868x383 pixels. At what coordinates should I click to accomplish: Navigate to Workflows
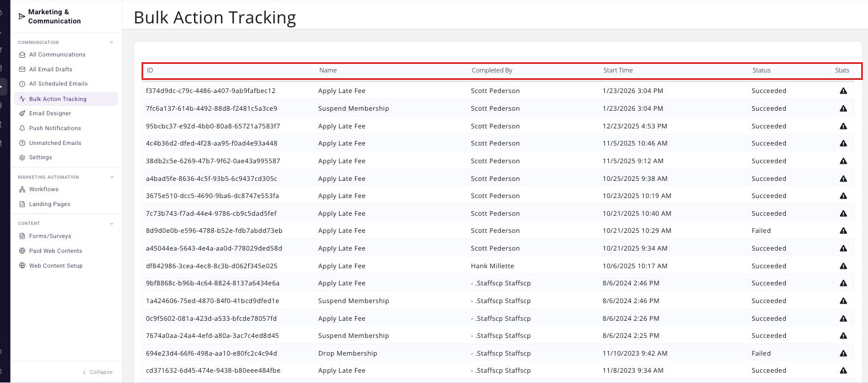coord(44,190)
